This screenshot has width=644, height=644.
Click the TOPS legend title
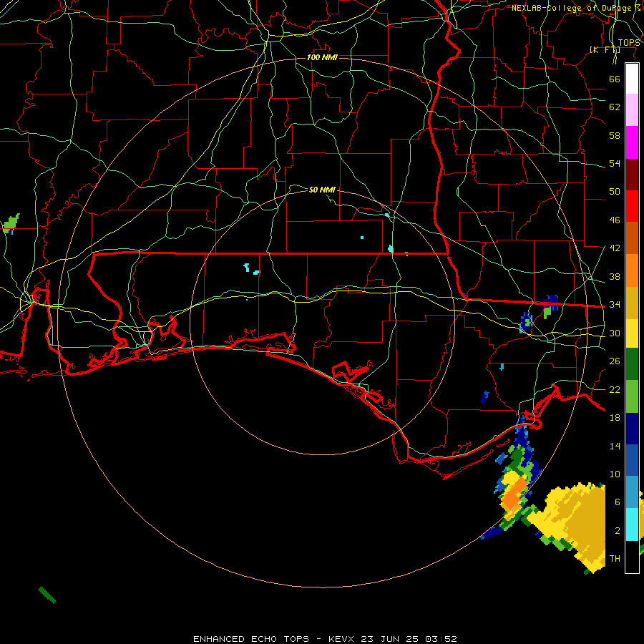[629, 43]
